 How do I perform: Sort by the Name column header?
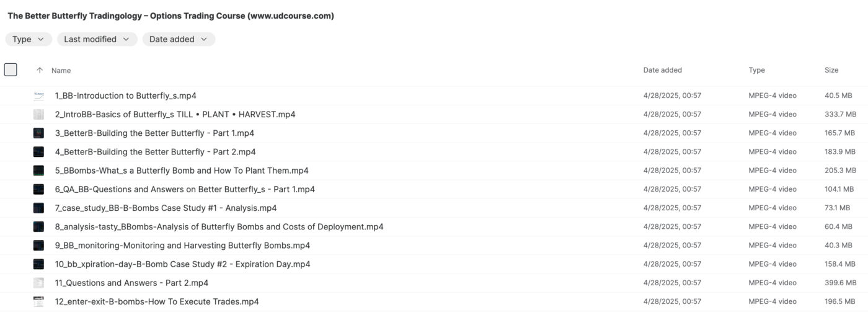click(x=61, y=71)
